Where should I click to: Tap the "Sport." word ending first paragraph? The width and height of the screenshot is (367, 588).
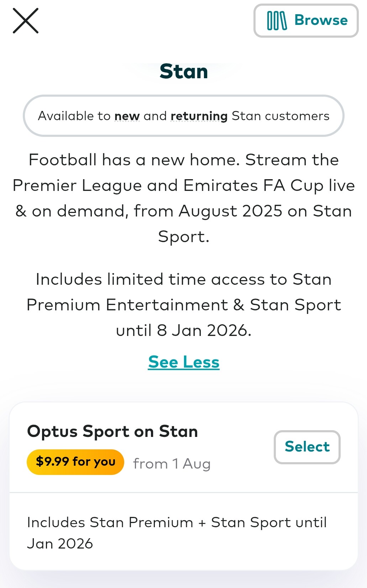(184, 237)
